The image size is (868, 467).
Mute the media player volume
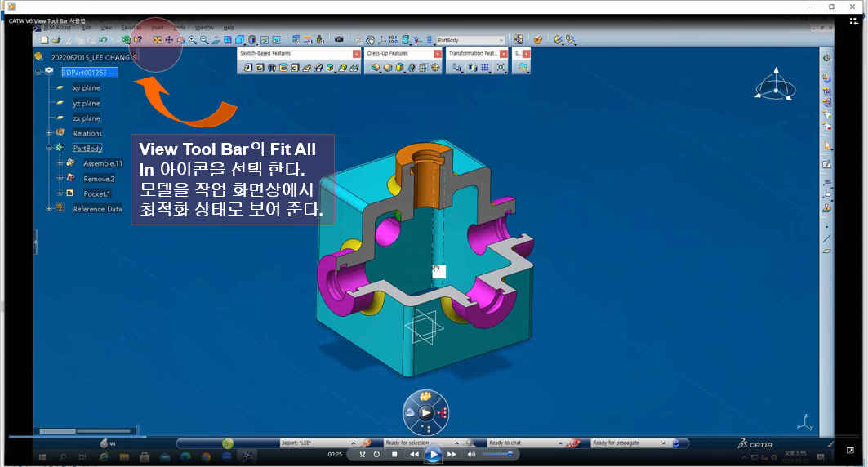pos(472,454)
